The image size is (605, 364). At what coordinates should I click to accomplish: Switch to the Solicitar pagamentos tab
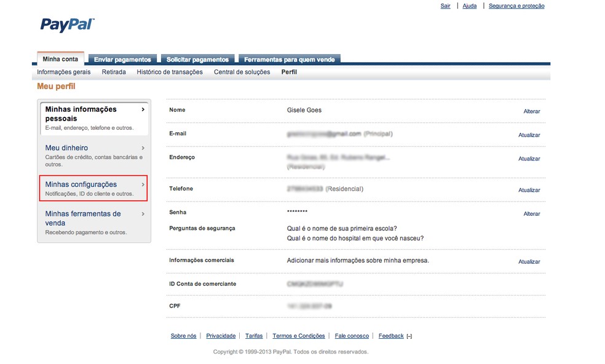pos(197,59)
